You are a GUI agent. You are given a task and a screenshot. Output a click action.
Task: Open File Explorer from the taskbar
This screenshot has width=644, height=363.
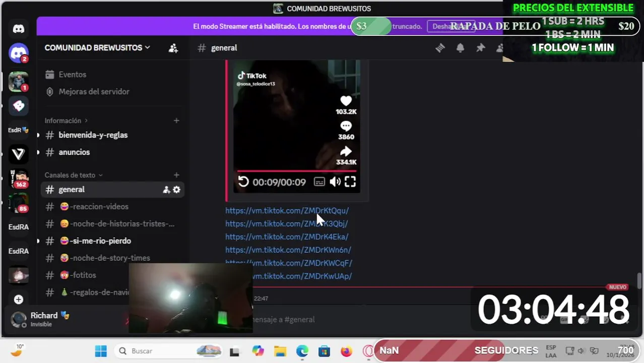click(280, 351)
